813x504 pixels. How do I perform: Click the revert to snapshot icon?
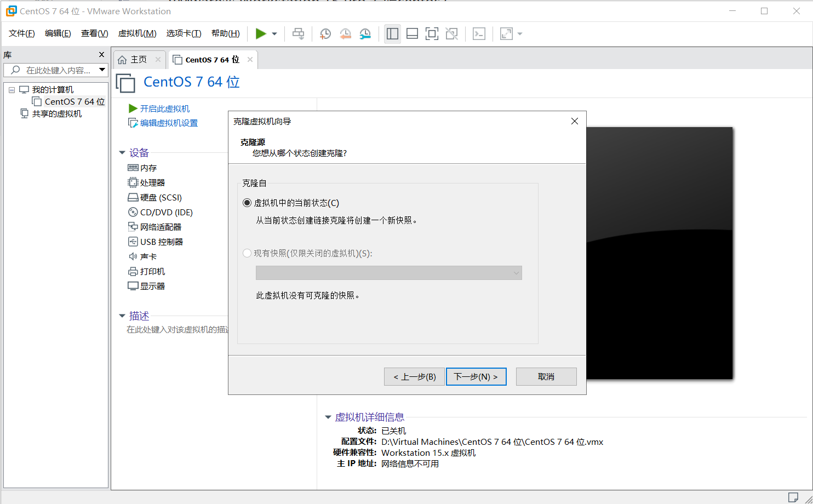[345, 34]
